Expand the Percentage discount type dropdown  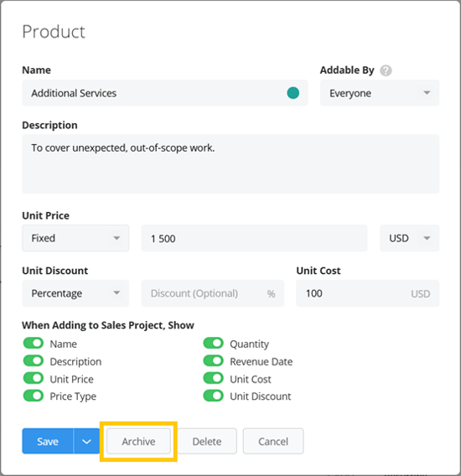point(75,293)
